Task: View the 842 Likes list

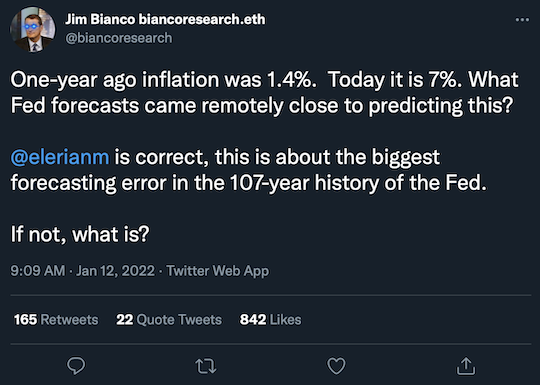Action: pyautogui.click(x=271, y=320)
